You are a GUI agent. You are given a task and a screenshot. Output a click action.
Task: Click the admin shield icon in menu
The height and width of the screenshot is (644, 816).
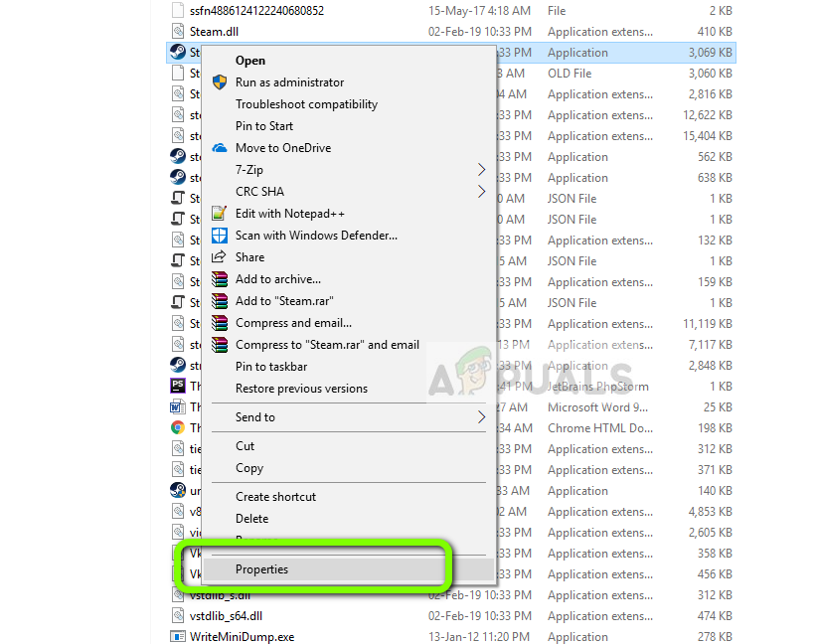[x=219, y=82]
